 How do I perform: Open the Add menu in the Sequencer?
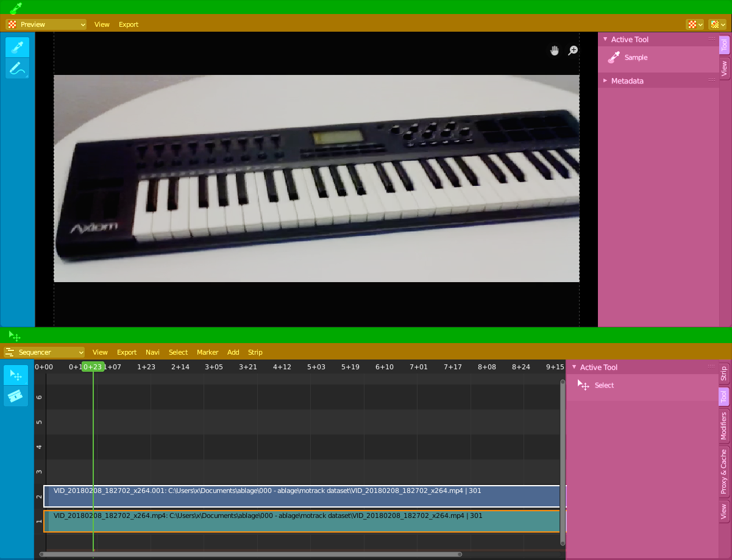click(x=233, y=352)
